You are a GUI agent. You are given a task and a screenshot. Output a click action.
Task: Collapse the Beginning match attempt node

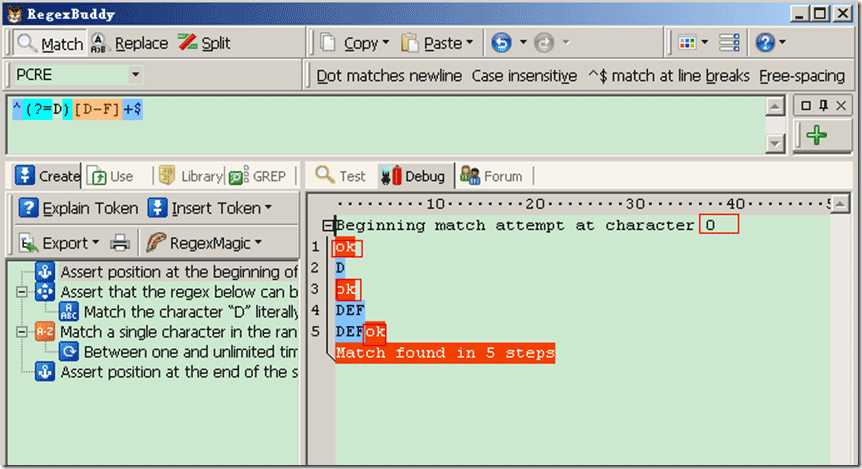pyautogui.click(x=327, y=225)
